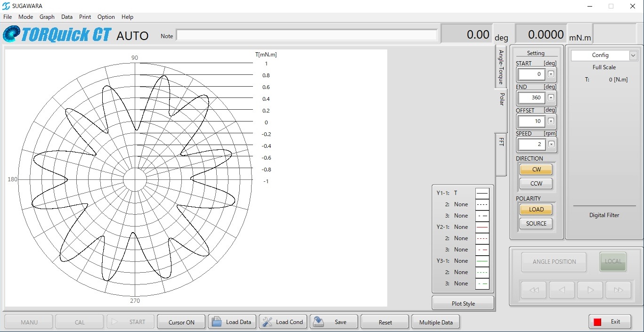Screen dimensions: 644x332
Task: Click the 0.0000 mN.m torque readout
Action: coord(541,34)
